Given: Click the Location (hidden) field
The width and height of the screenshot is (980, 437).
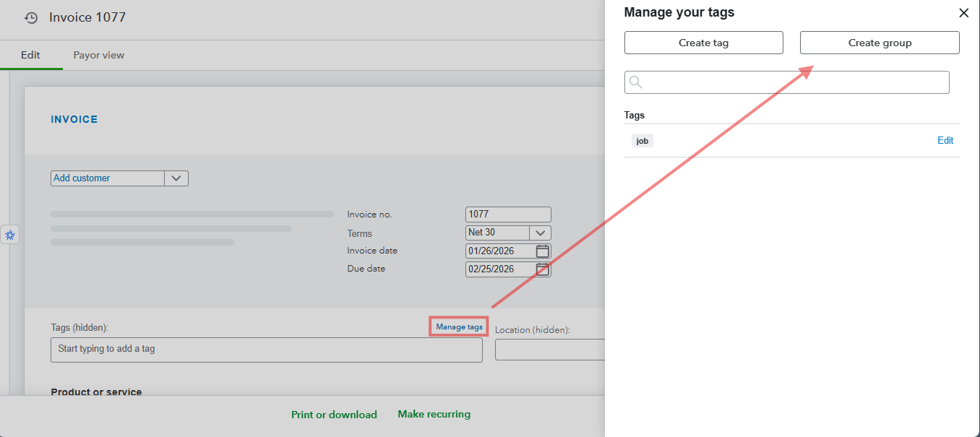Looking at the screenshot, I should 550,350.
